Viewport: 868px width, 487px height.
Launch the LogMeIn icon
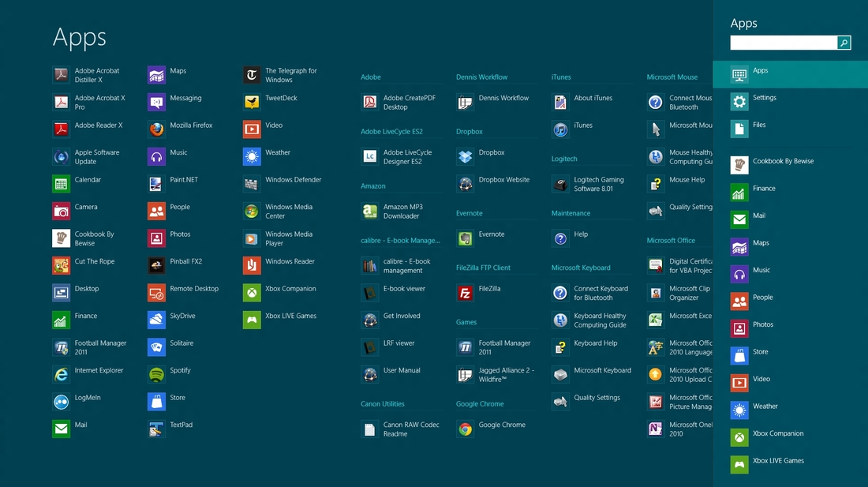coord(61,401)
